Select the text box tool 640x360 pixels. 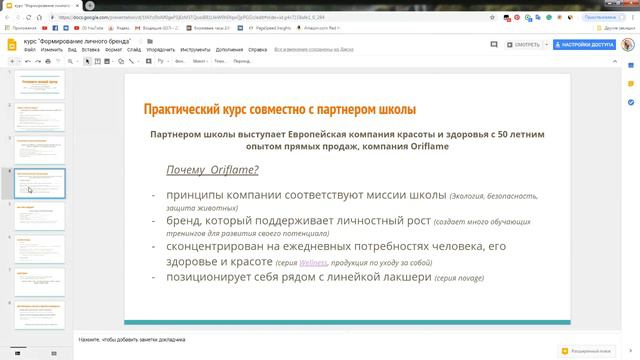coord(98,61)
